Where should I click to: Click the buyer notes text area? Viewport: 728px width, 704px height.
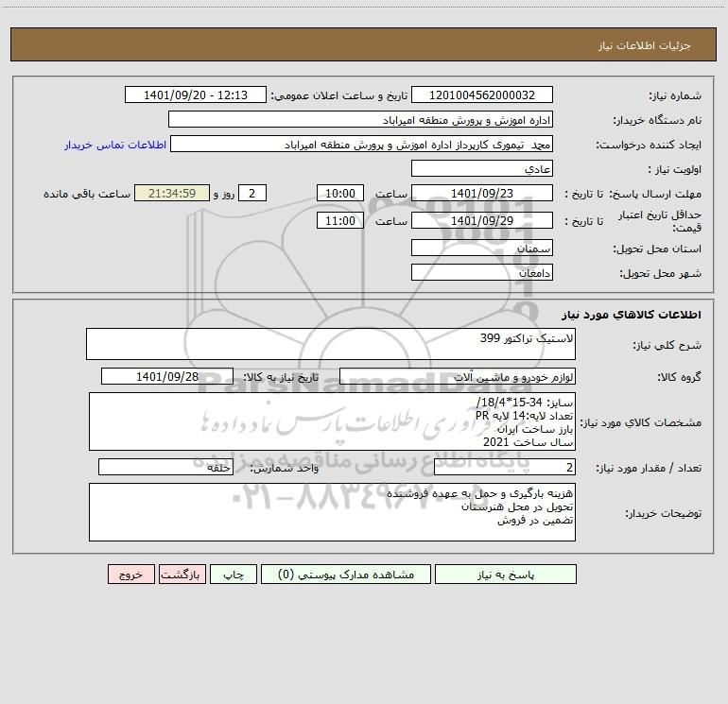(332, 512)
